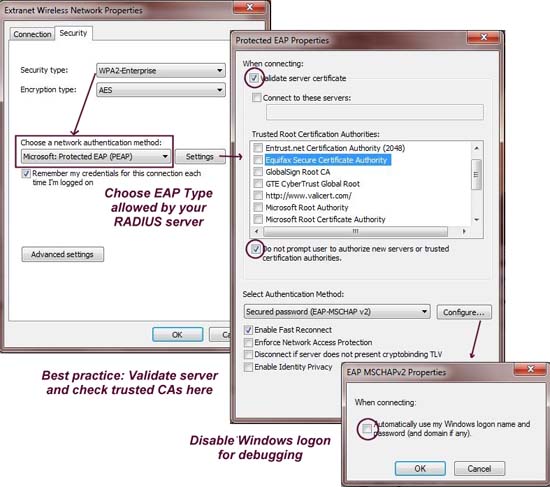Select the Equifax Secure Certificate Authority row
550x487 pixels.
pos(328,160)
